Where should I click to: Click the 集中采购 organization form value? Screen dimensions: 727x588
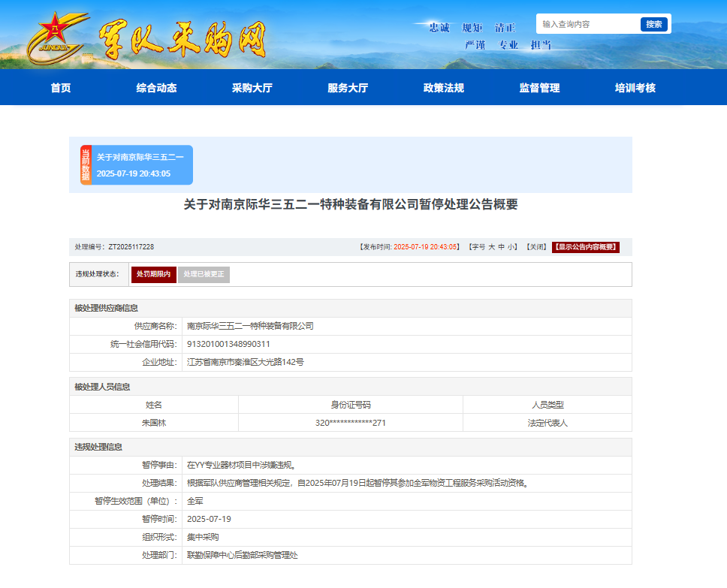coord(203,538)
